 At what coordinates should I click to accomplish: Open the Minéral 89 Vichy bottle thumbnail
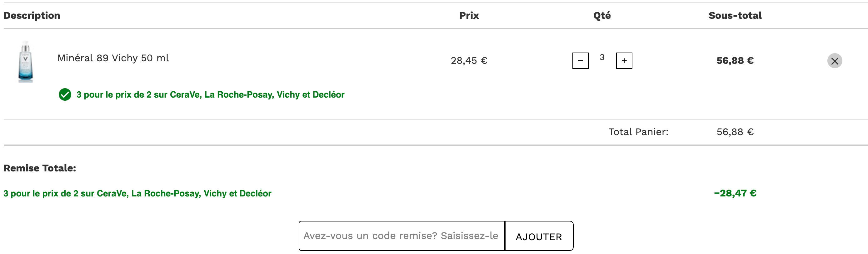coord(26,61)
